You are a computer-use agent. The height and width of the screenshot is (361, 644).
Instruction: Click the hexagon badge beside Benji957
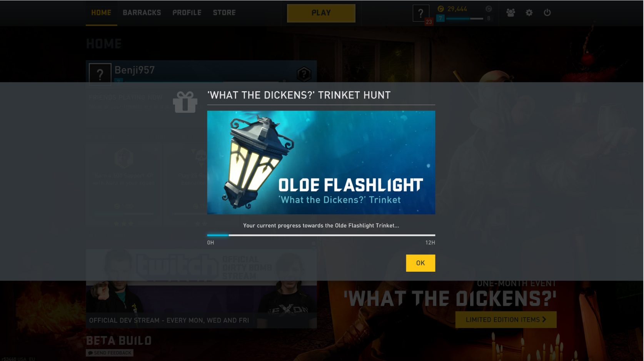click(304, 74)
